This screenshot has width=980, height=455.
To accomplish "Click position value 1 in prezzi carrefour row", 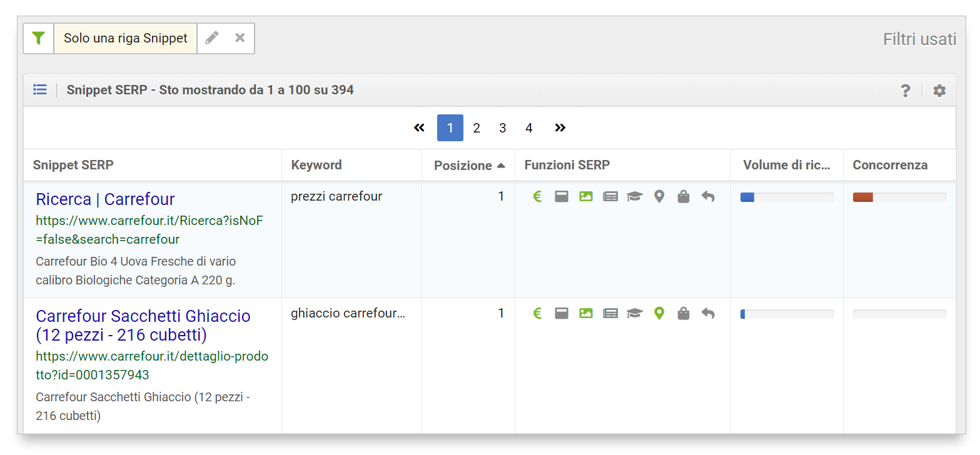I will coord(501,196).
